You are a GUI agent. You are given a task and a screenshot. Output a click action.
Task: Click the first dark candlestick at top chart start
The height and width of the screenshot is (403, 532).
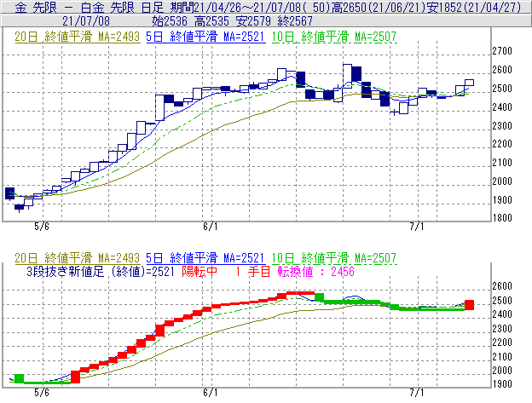point(10,193)
